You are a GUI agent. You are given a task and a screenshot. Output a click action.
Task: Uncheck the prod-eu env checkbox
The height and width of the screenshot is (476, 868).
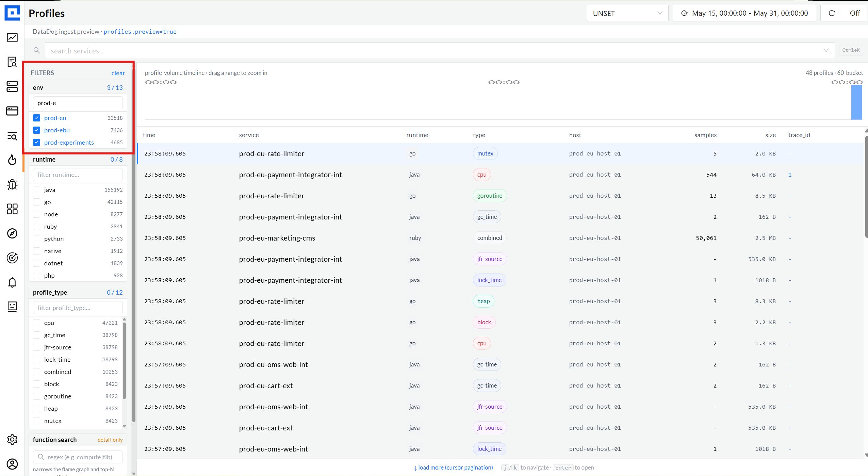[x=37, y=118]
